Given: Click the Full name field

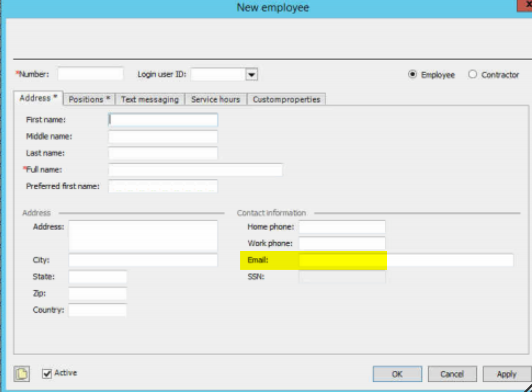Looking at the screenshot, I should (x=196, y=170).
